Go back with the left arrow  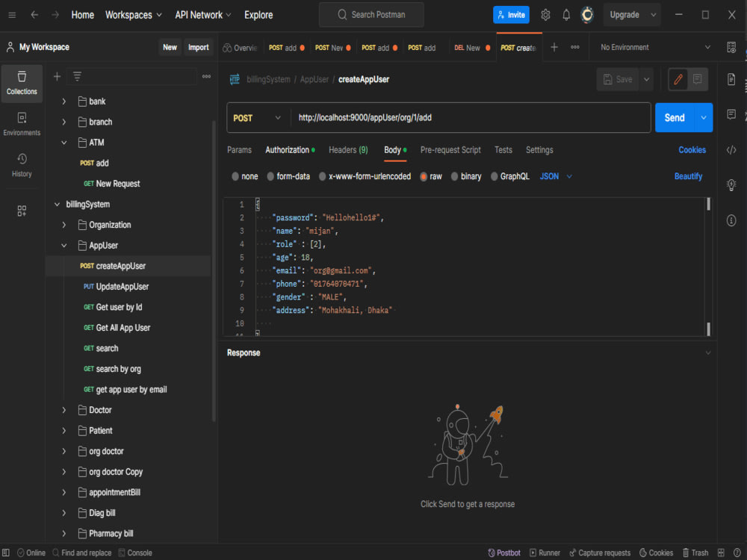pos(34,15)
